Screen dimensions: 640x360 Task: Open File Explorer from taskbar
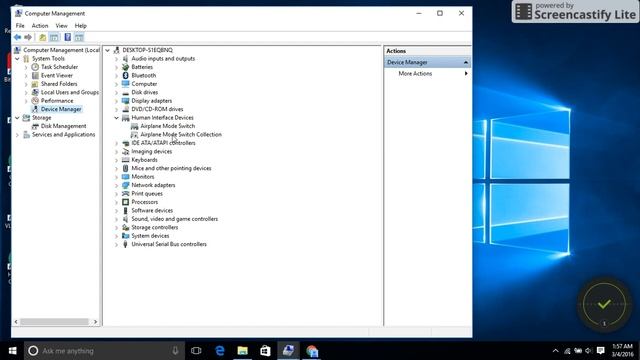click(x=242, y=351)
